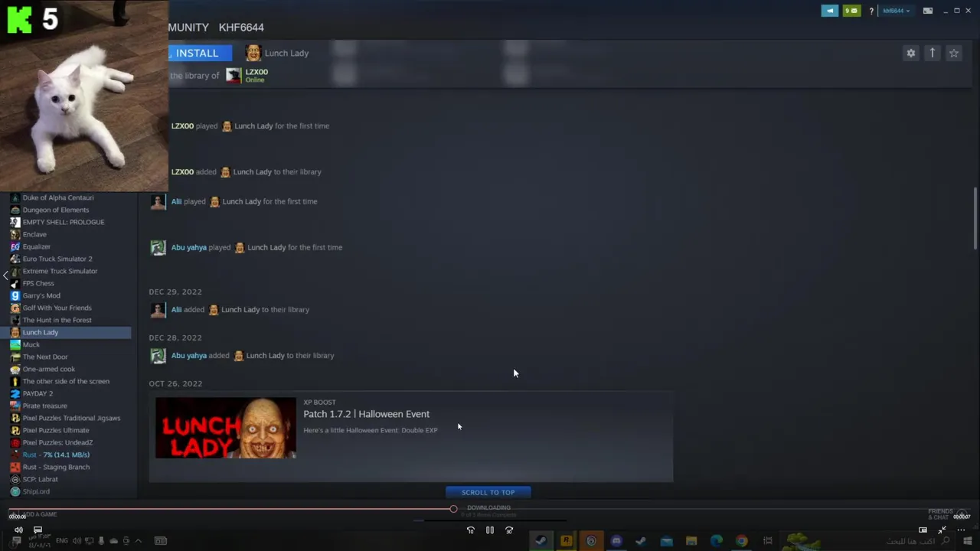The height and width of the screenshot is (551, 980).
Task: Open Alii in the Dec 29, 2022 entry
Action: [176, 310]
